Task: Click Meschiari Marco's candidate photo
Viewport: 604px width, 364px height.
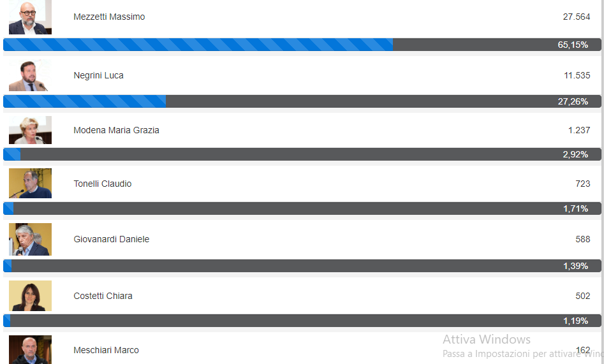Action: (30, 350)
